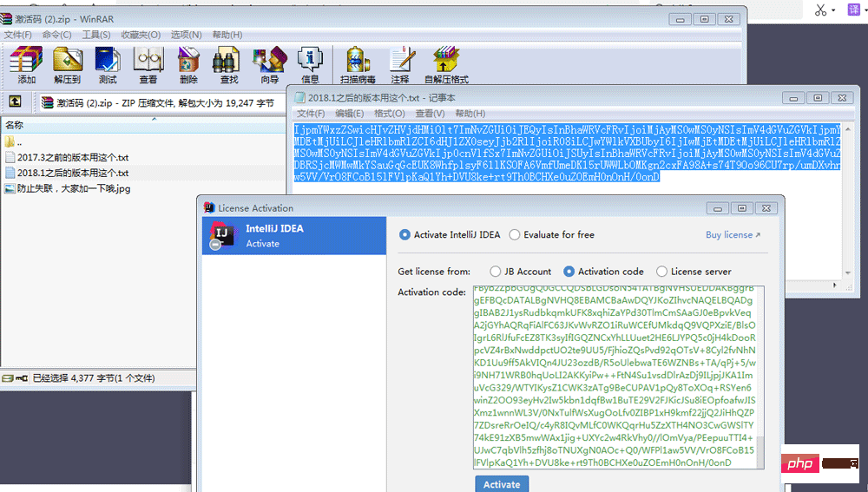Click the Notepad scroll-down arrow
This screenshot has width=868, height=492.
coord(847,272)
